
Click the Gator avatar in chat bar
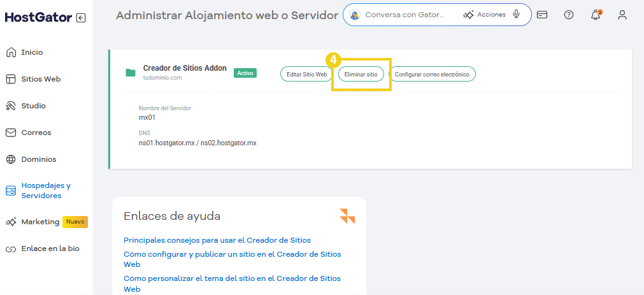point(355,15)
